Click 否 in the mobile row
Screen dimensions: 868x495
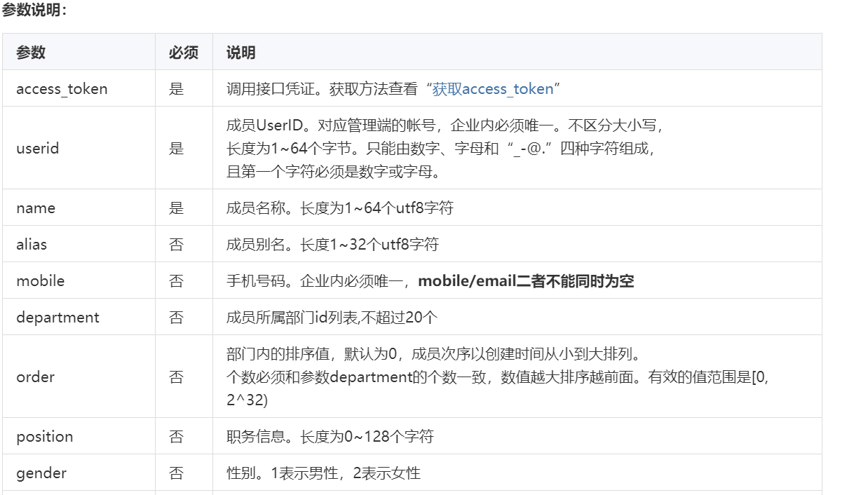tap(177, 281)
